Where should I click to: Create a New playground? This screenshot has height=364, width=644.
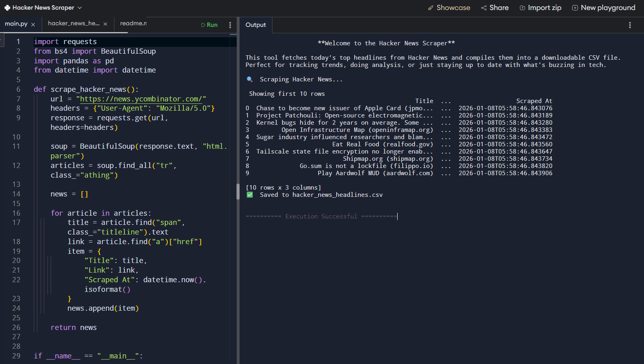[603, 8]
